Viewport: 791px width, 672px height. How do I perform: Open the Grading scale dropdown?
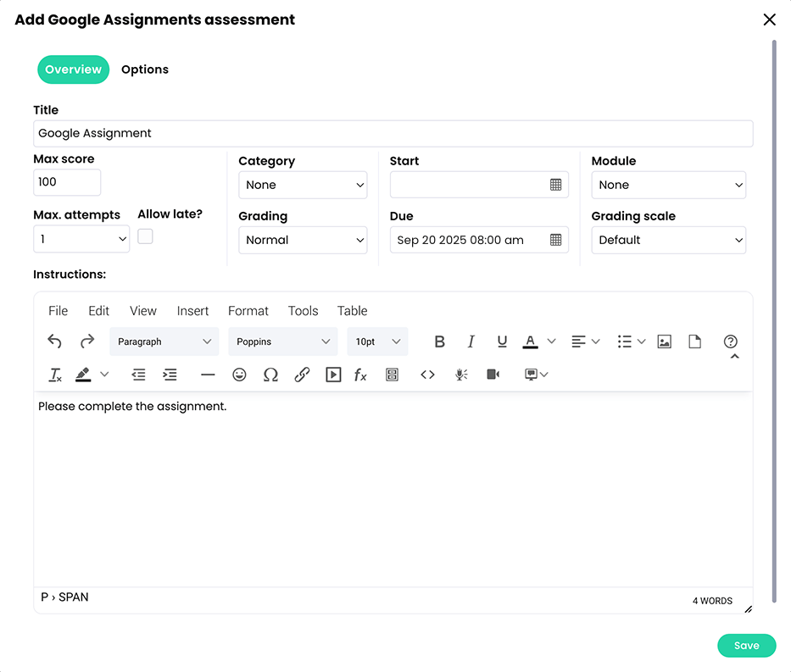(668, 240)
